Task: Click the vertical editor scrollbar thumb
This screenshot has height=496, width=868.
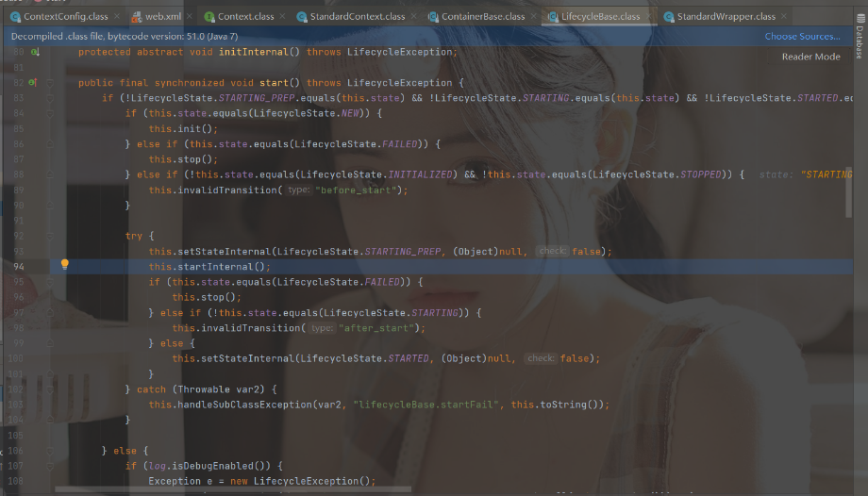Action: [x=848, y=191]
